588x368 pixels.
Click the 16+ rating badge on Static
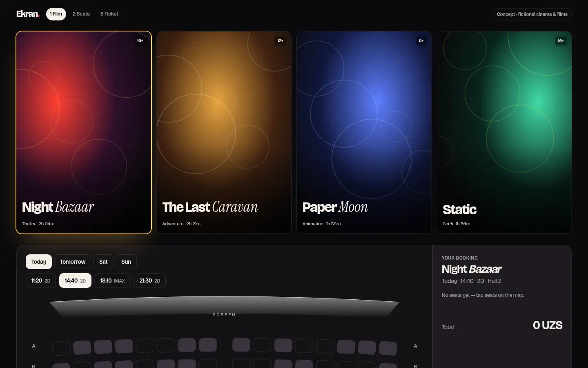[x=561, y=41]
